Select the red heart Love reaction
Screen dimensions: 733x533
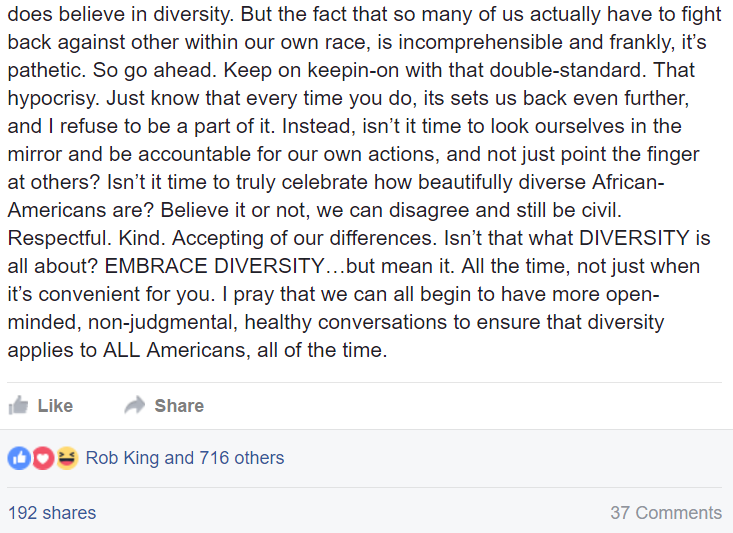point(42,458)
